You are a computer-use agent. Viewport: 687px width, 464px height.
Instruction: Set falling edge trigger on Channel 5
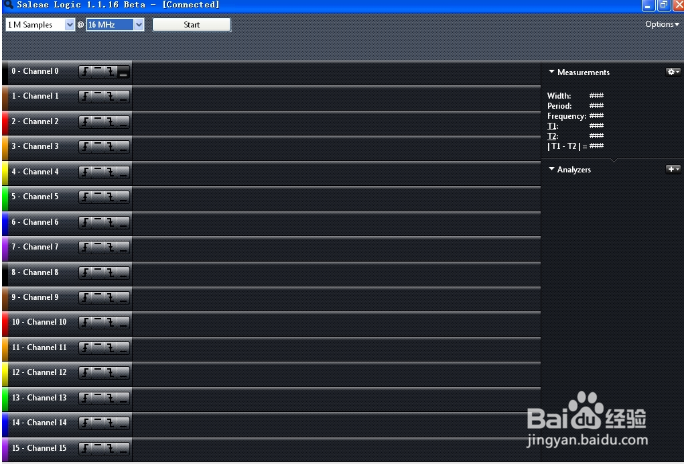pos(110,197)
